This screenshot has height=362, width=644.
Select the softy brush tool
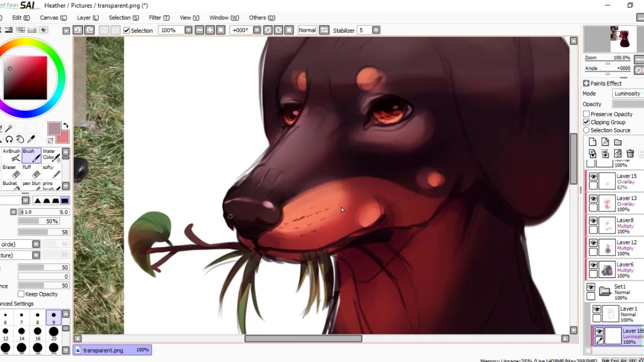51,171
